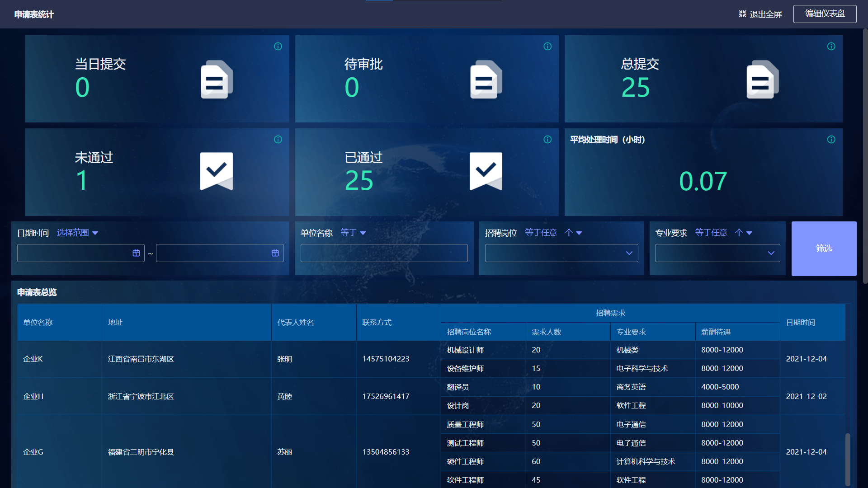The image size is (868, 488).
Task: Click the 退出全屏 exit fullscreen icon
Action: [x=742, y=14]
